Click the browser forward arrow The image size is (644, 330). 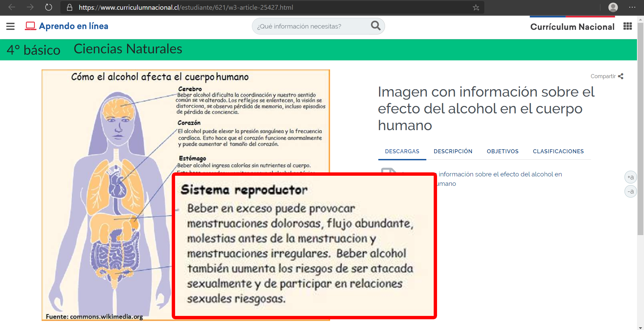pyautogui.click(x=30, y=7)
